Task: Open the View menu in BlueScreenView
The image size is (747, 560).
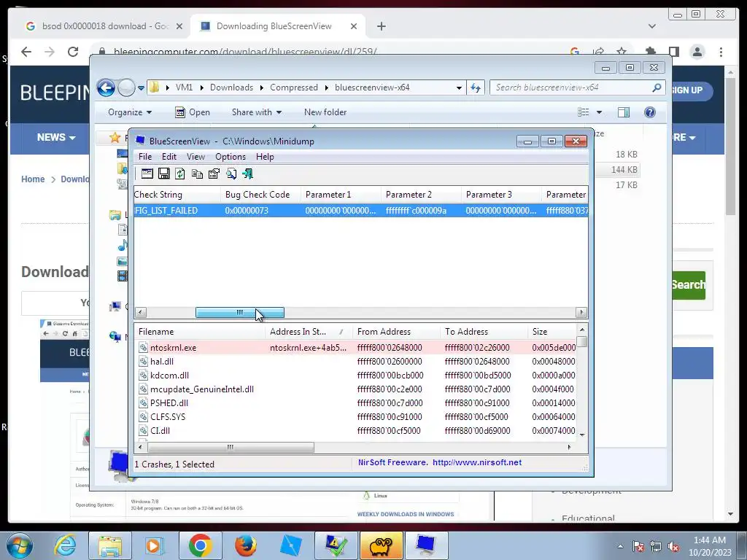Action: point(196,157)
